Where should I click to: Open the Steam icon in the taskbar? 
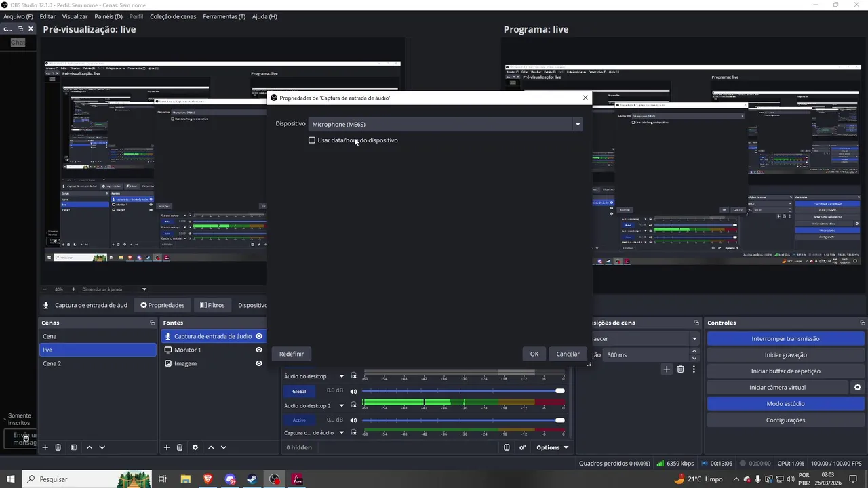click(252, 479)
